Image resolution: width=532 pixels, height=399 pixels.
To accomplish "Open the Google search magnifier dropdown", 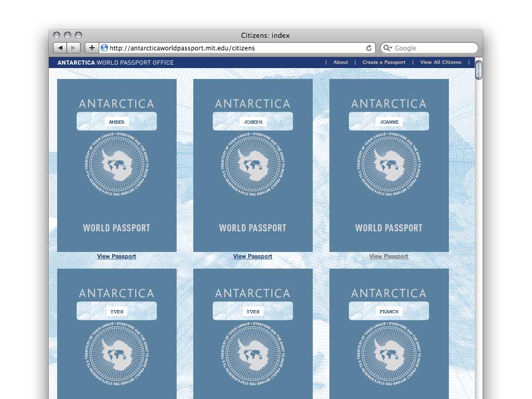I will (x=388, y=48).
